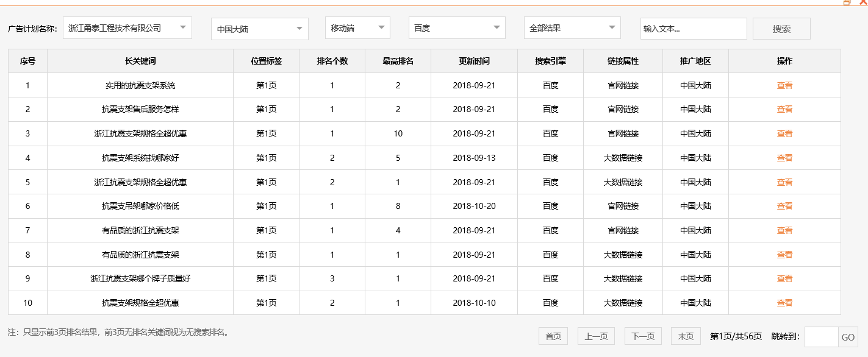The width and height of the screenshot is (868, 357).
Task: Open the 广告计划名称 company dropdown
Action: pyautogui.click(x=127, y=27)
